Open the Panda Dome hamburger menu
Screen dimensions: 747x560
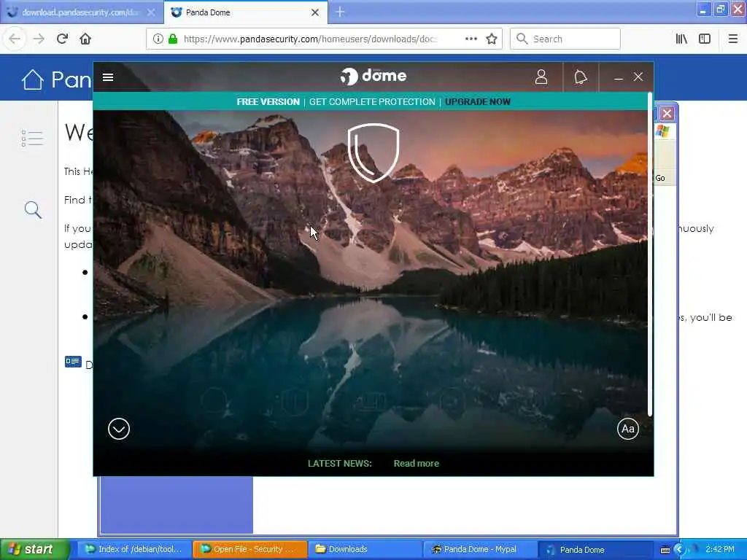click(x=108, y=77)
